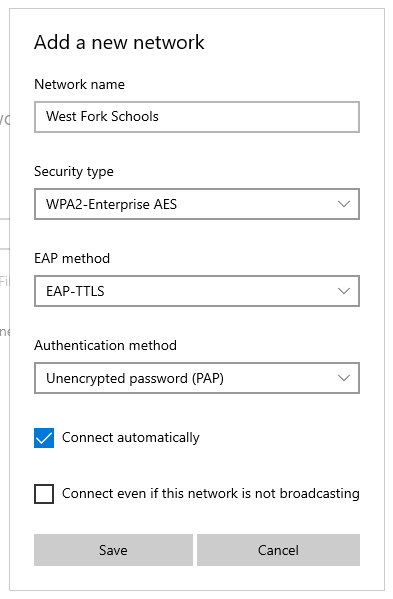Click the Network name input field
Image resolution: width=393 pixels, height=599 pixels.
pyautogui.click(x=197, y=117)
